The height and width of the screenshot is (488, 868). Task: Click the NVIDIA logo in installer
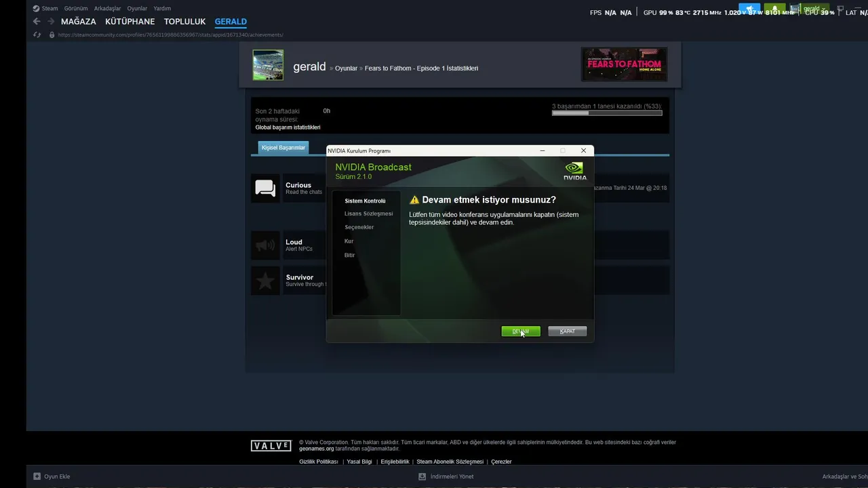click(x=574, y=171)
